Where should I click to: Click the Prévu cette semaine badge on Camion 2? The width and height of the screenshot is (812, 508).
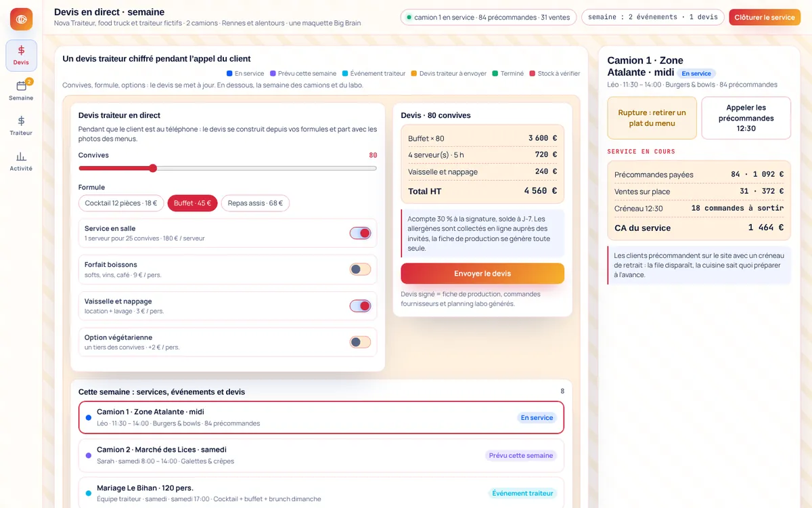(x=521, y=455)
